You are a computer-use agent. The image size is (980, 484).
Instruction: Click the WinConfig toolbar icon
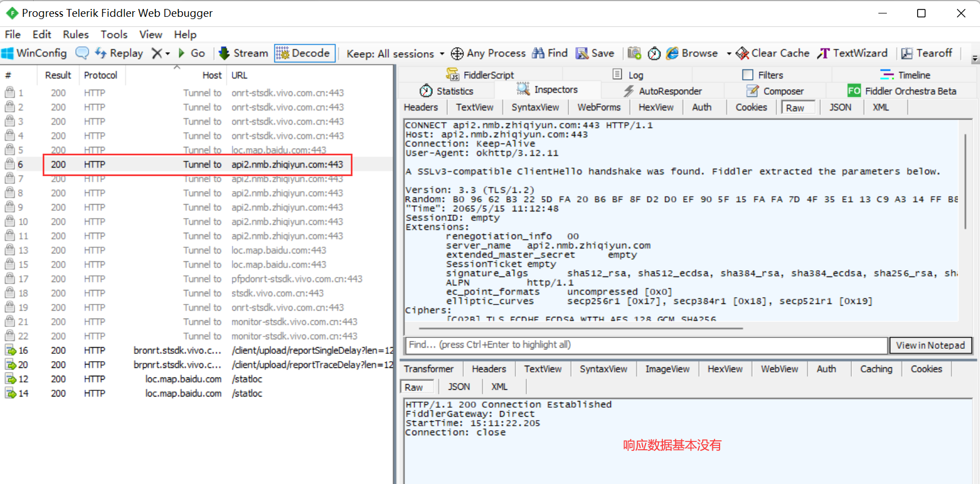coord(34,53)
